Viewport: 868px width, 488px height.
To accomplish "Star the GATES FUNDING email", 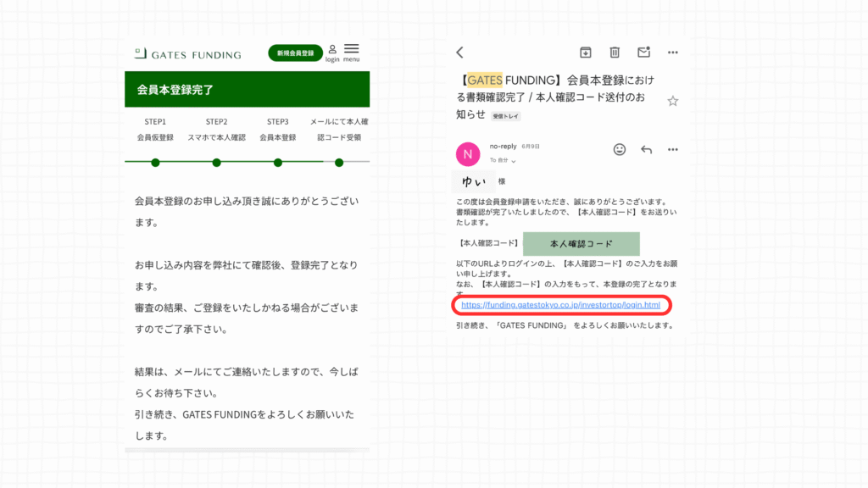I will 672,101.
